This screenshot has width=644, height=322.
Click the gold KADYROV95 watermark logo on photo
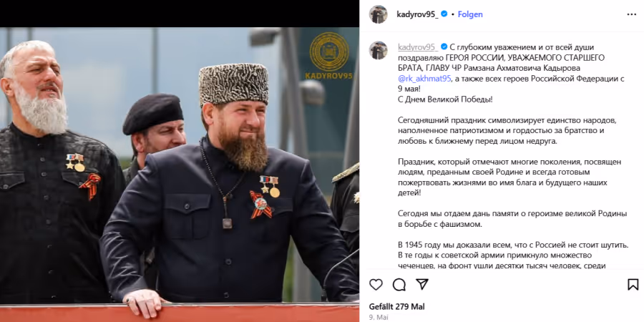[329, 57]
